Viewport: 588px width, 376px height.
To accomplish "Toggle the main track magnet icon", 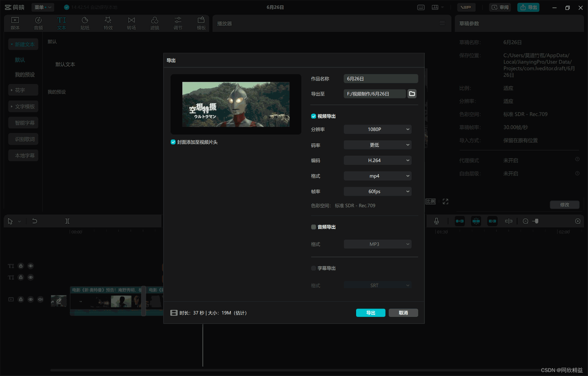I will (x=460, y=221).
